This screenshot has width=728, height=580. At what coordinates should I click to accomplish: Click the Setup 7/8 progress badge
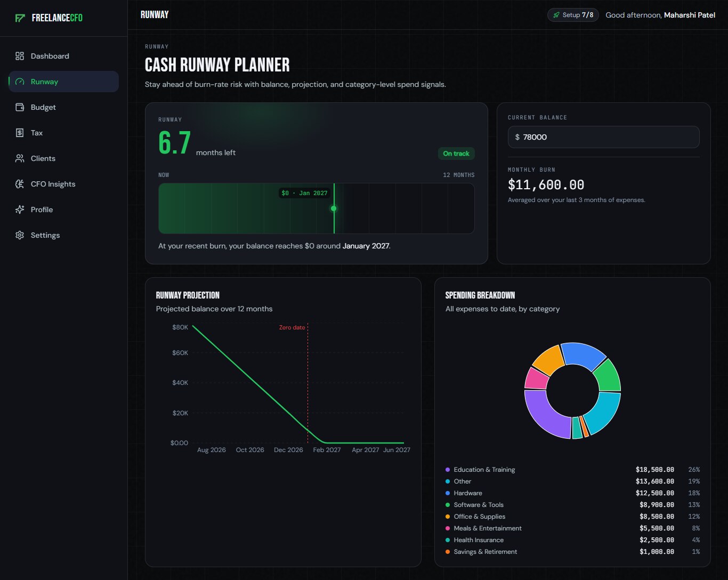(x=573, y=15)
